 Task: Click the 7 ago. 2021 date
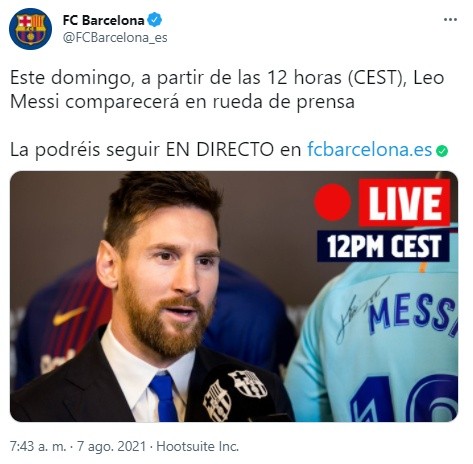coord(111,446)
